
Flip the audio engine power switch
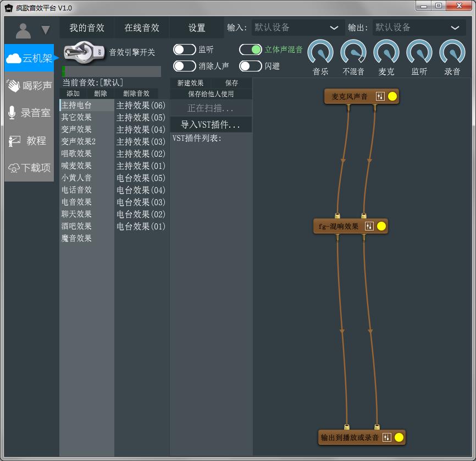pyautogui.click(x=85, y=52)
